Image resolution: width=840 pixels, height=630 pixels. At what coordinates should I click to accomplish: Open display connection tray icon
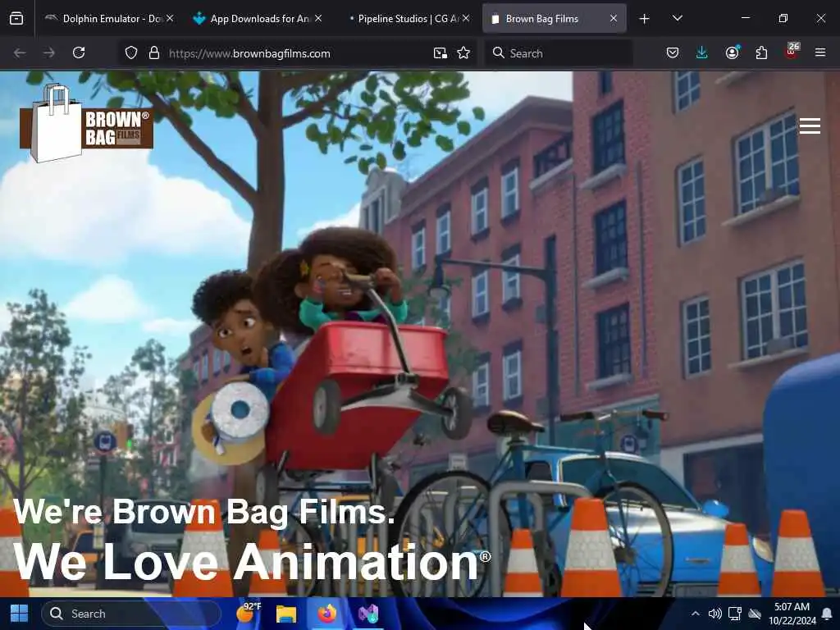[735, 614]
